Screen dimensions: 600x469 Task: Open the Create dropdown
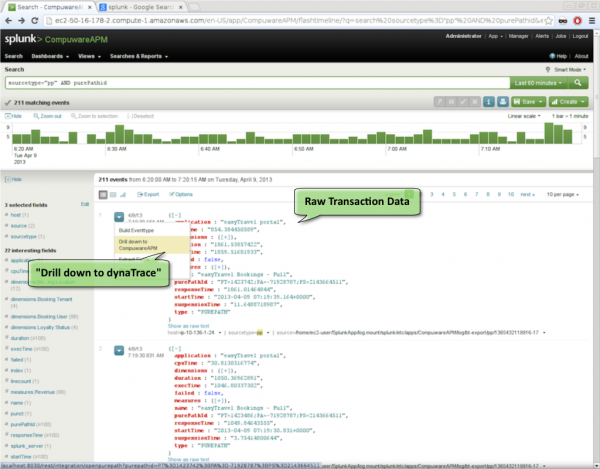pos(568,102)
